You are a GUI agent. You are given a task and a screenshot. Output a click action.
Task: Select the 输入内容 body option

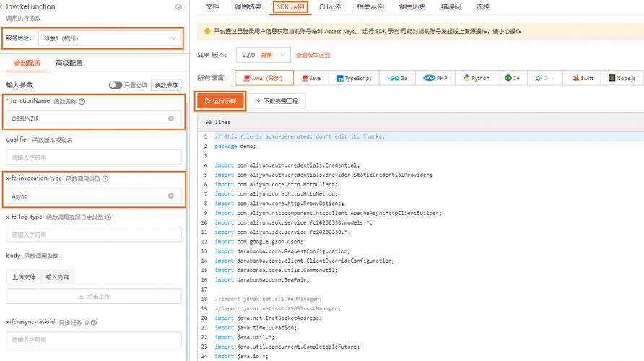(57, 277)
